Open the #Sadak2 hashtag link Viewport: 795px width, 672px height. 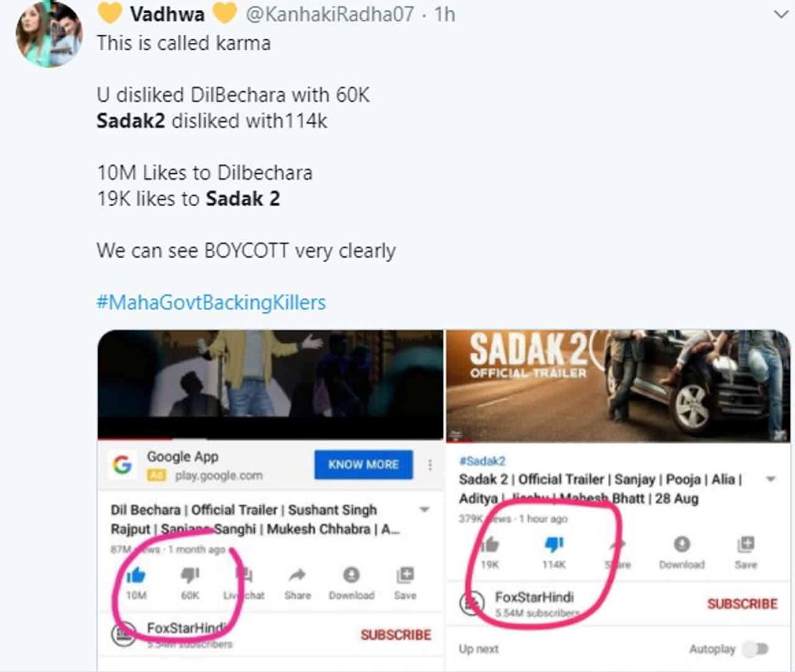coord(482,461)
